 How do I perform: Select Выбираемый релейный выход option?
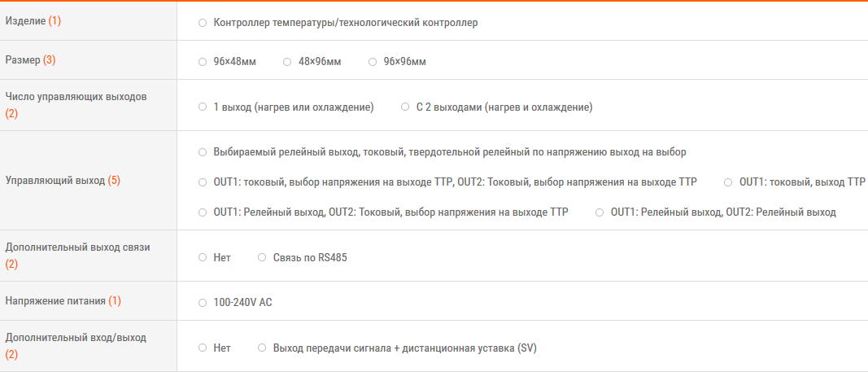point(203,152)
